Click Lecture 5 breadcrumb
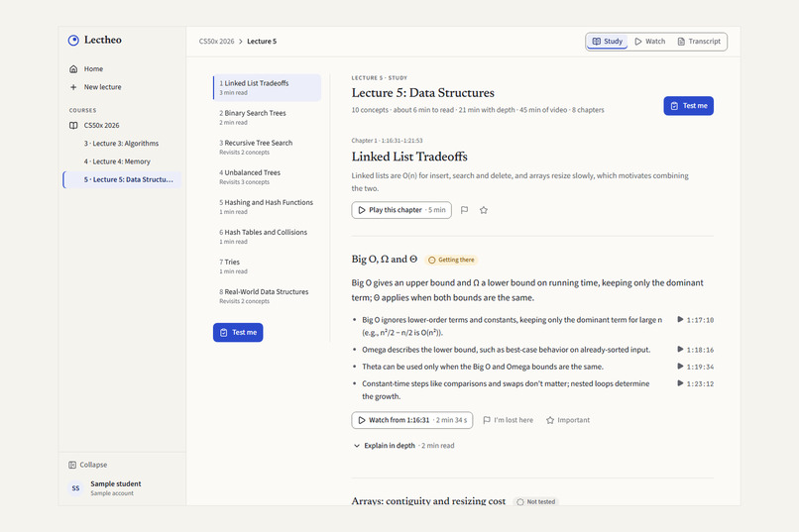 (x=262, y=42)
